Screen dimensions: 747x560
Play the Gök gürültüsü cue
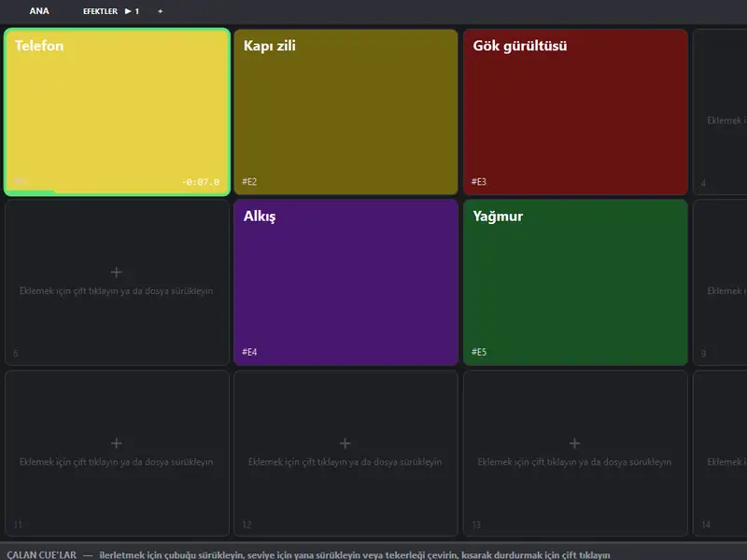(x=575, y=112)
